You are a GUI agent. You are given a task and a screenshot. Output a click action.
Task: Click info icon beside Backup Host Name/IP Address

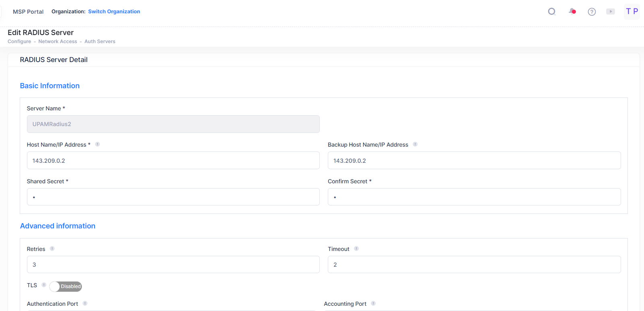[415, 144]
